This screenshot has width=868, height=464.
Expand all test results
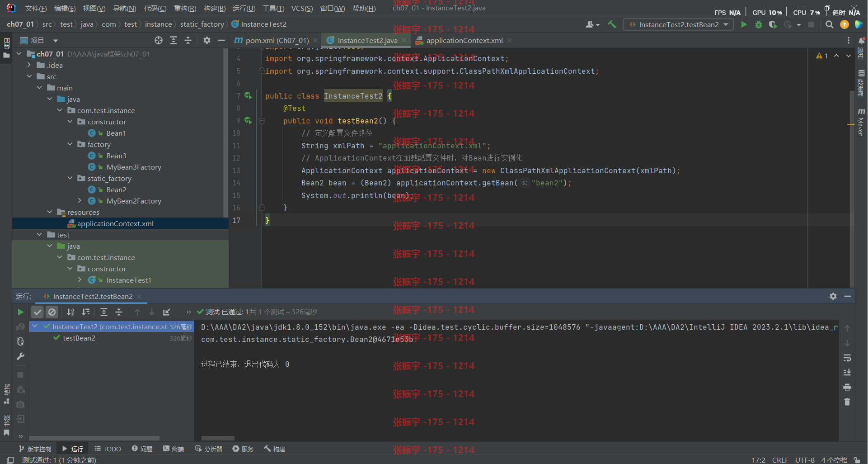[104, 312]
